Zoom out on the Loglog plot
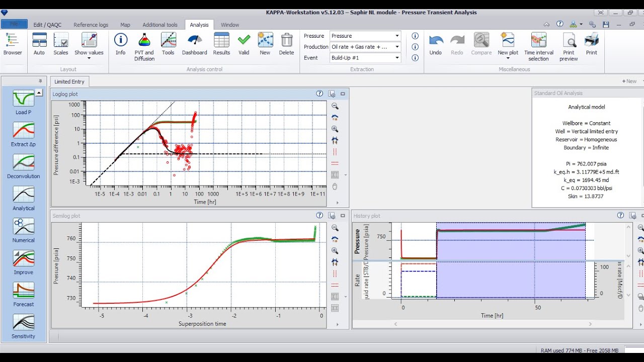 coord(335,107)
